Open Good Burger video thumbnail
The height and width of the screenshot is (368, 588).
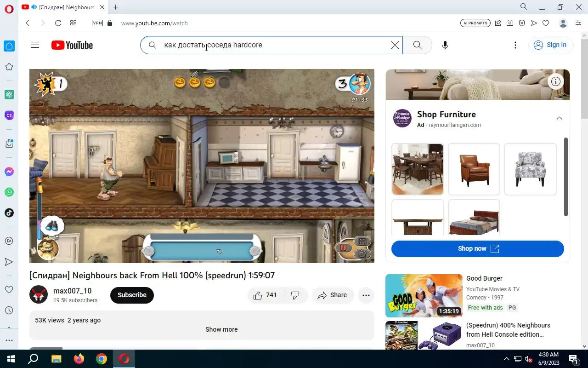pos(424,295)
